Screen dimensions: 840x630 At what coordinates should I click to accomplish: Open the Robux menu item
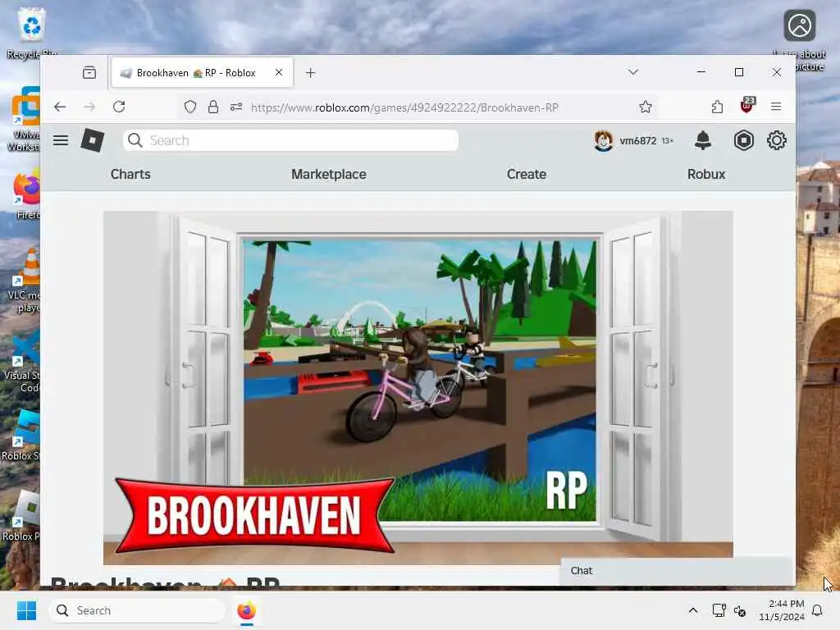(x=706, y=174)
